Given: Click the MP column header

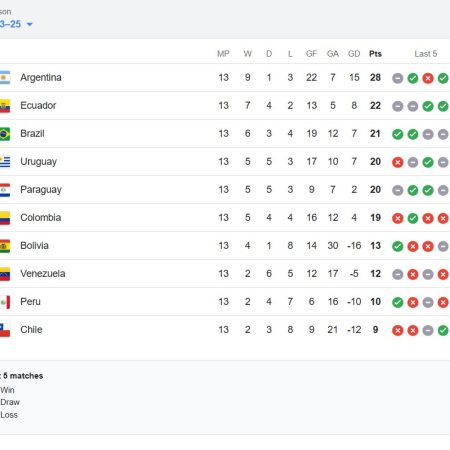Looking at the screenshot, I should click(x=223, y=54).
